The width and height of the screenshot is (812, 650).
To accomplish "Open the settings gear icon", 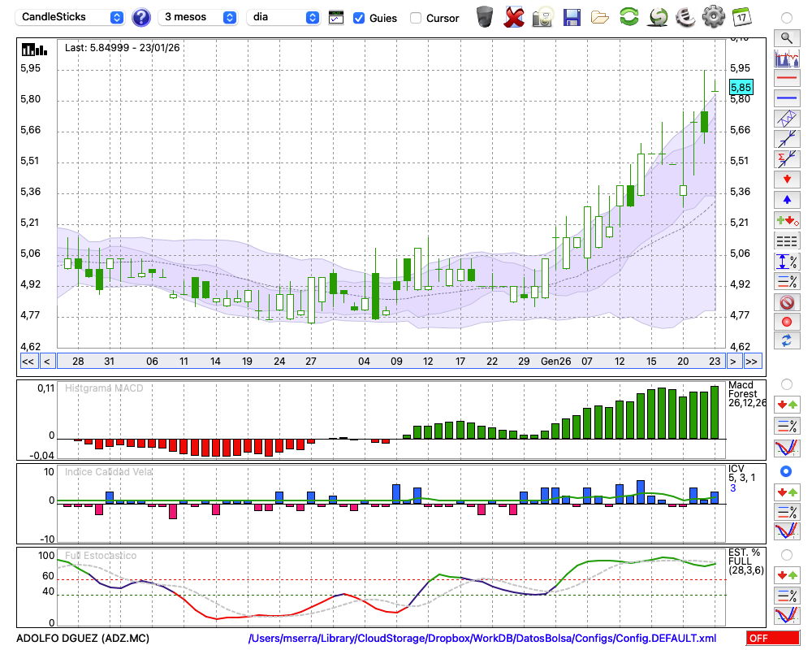I will 713,17.
